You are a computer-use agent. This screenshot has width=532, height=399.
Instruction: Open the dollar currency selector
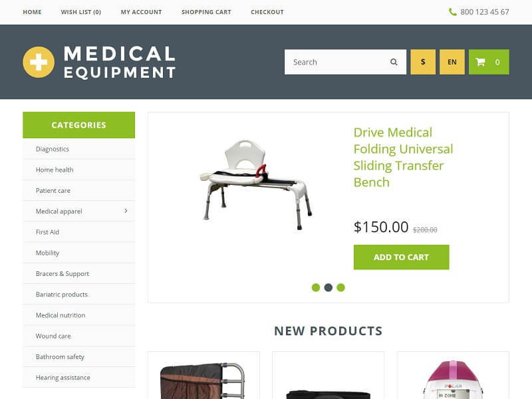point(423,62)
